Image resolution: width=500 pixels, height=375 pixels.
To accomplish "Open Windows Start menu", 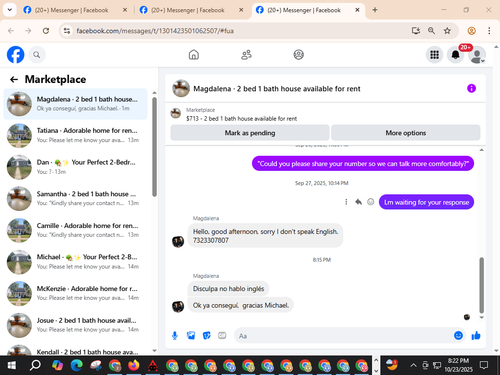I will click(x=12, y=365).
